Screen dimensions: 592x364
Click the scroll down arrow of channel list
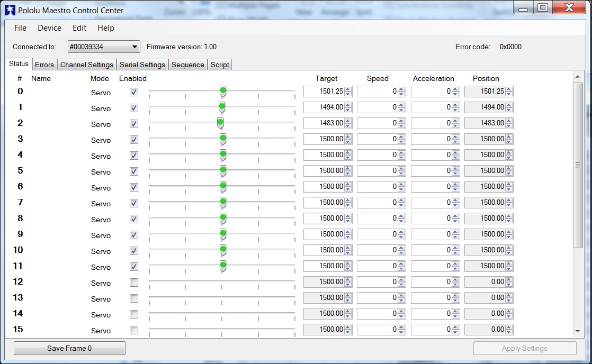[578, 331]
